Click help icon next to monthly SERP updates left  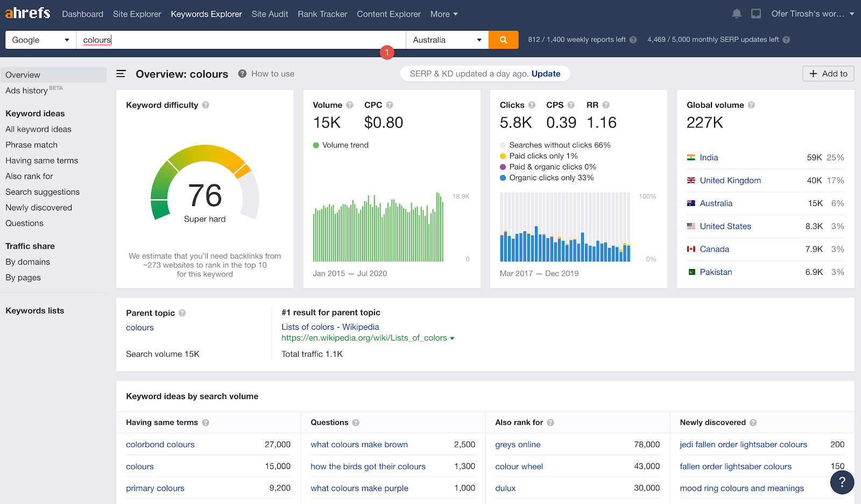(x=786, y=40)
